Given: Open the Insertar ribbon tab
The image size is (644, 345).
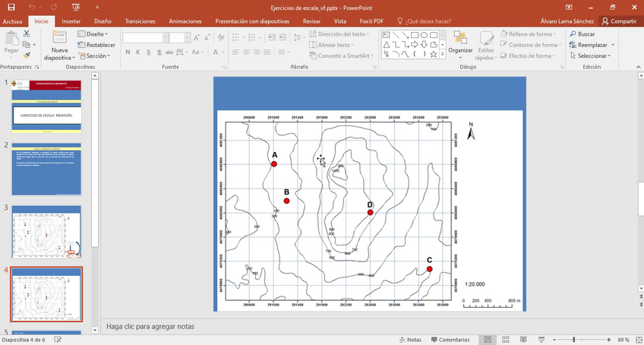Looking at the screenshot, I should (71, 21).
